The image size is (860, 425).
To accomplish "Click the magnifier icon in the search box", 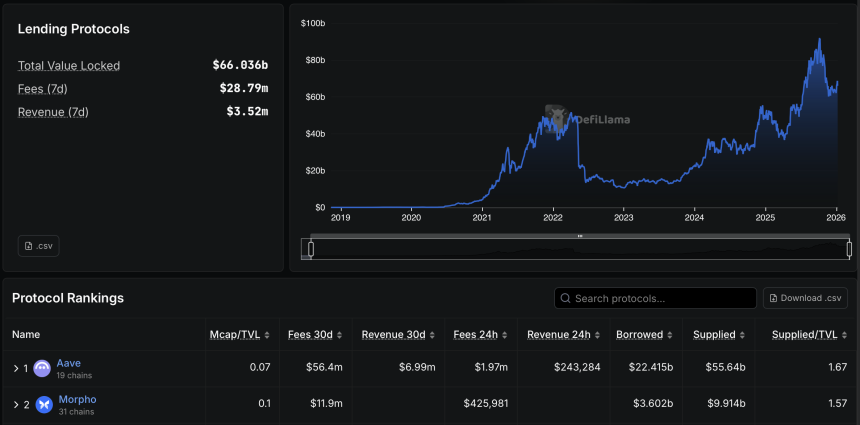I will [x=566, y=298].
